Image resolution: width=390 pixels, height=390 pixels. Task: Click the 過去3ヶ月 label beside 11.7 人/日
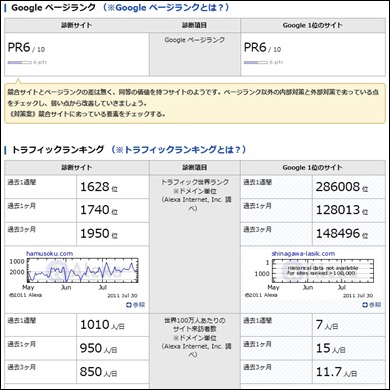point(258,367)
